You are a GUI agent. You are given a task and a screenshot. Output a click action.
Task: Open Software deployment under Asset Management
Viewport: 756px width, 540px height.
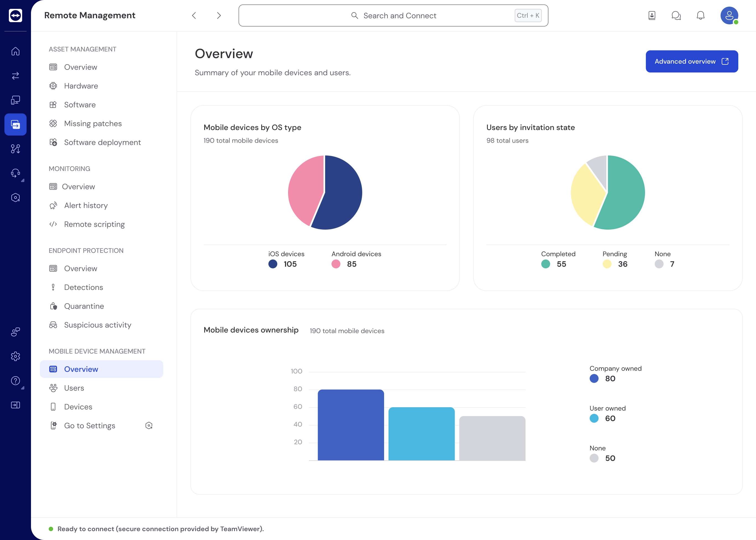(x=102, y=142)
